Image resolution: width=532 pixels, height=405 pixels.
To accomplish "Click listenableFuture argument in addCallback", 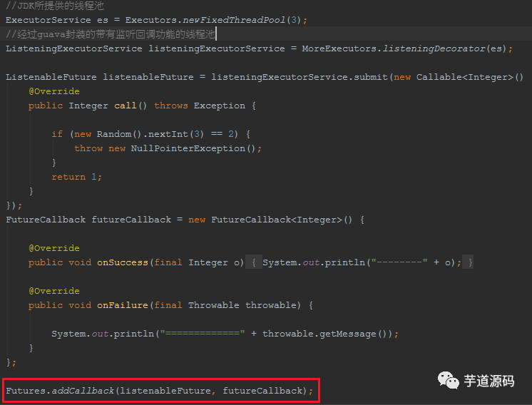I will (165, 391).
